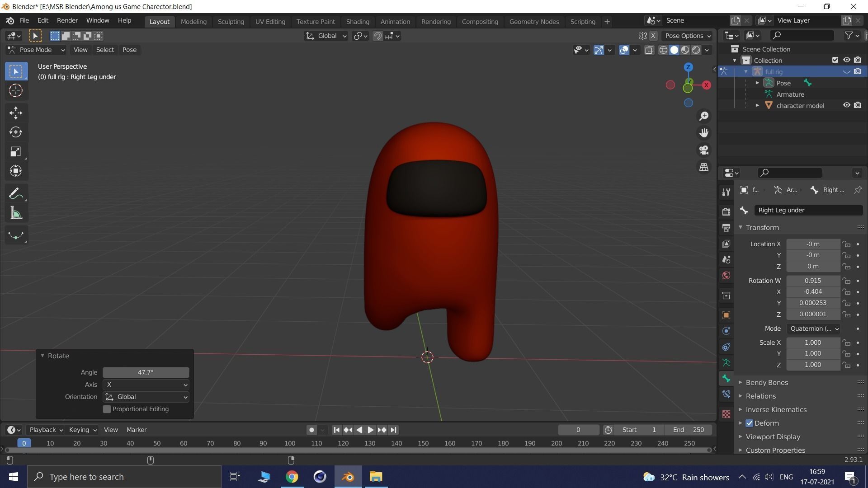Image resolution: width=868 pixels, height=488 pixels.
Task: Select the Move tool
Action: tap(16, 113)
